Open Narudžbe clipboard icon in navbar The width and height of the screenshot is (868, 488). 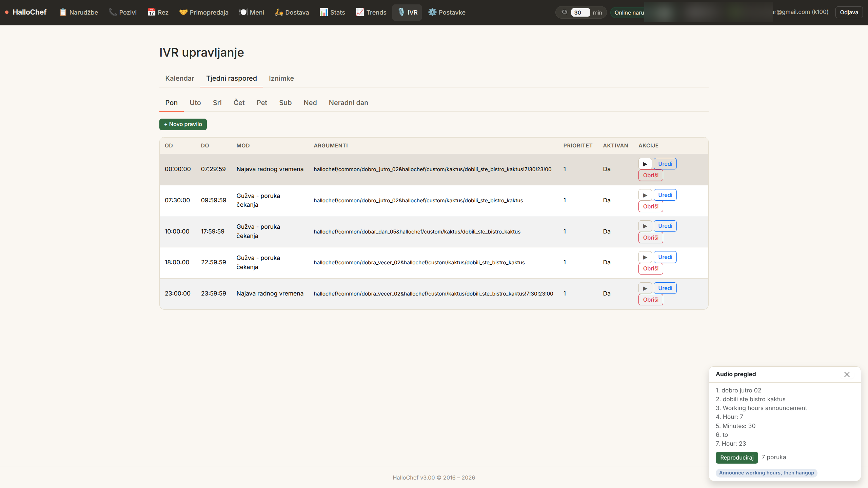(63, 12)
